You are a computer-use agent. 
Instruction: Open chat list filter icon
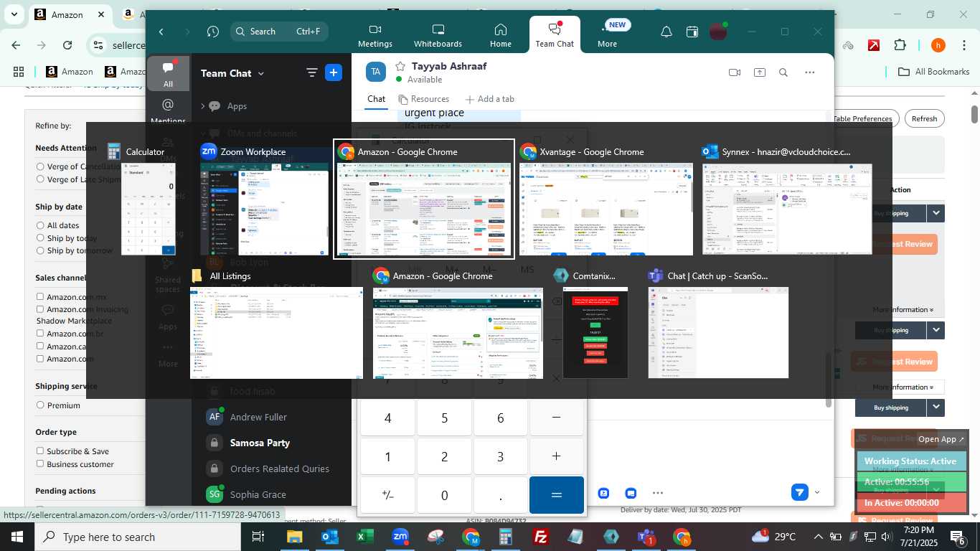tap(311, 72)
